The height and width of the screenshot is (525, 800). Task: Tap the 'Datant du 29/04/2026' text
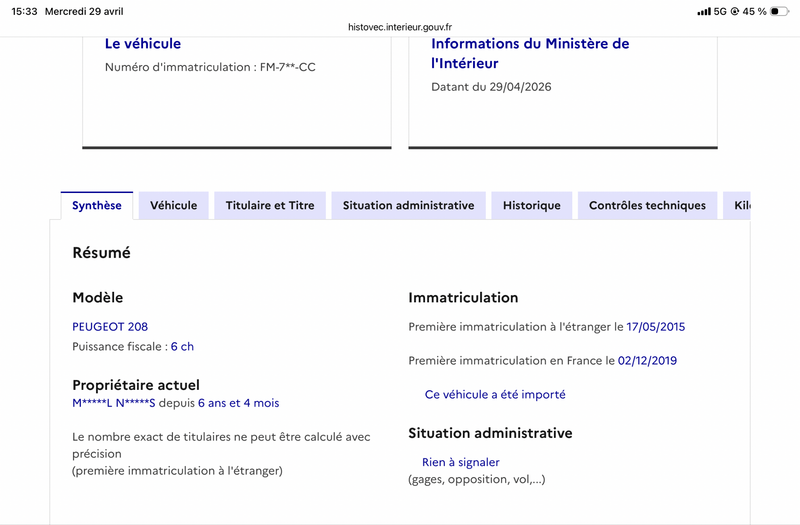[x=491, y=87]
